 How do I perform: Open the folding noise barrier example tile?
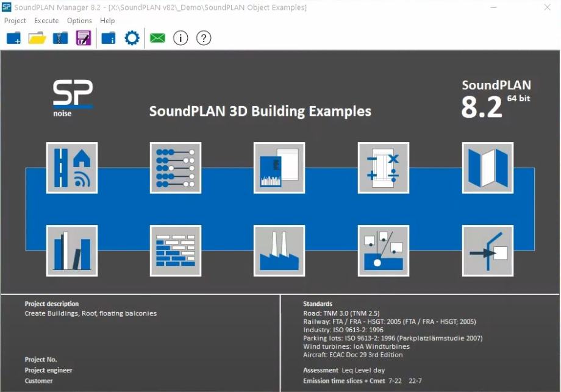487,166
